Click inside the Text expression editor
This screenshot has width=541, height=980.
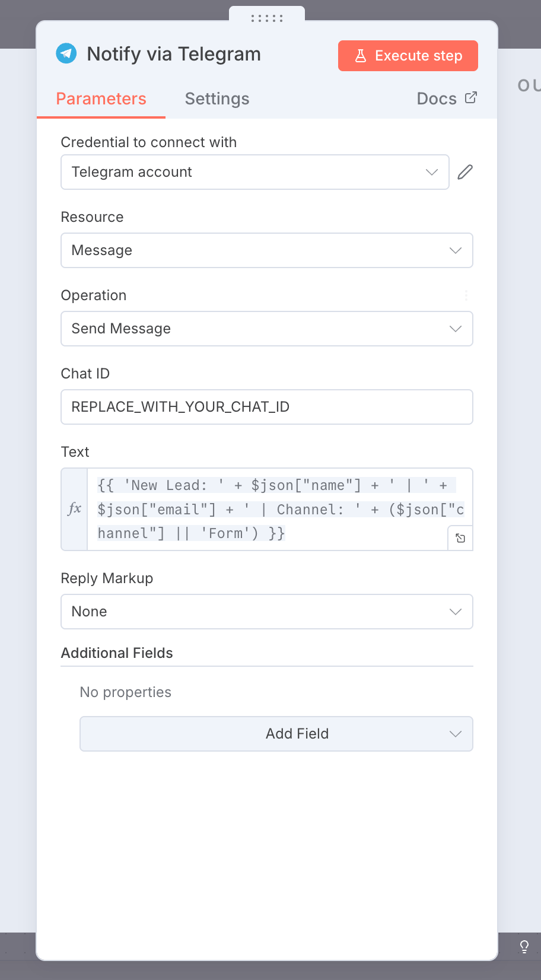pos(273,509)
